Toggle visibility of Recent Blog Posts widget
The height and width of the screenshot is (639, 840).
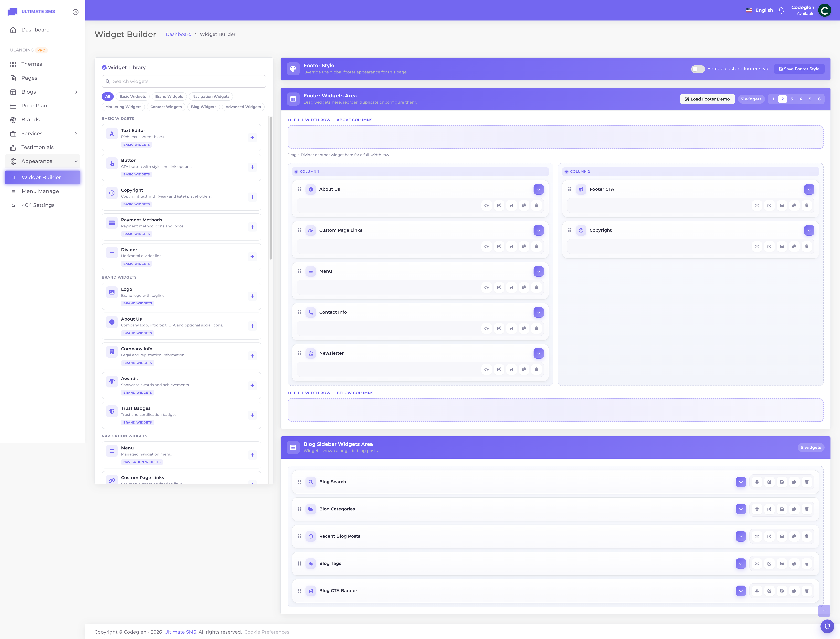[x=757, y=536]
